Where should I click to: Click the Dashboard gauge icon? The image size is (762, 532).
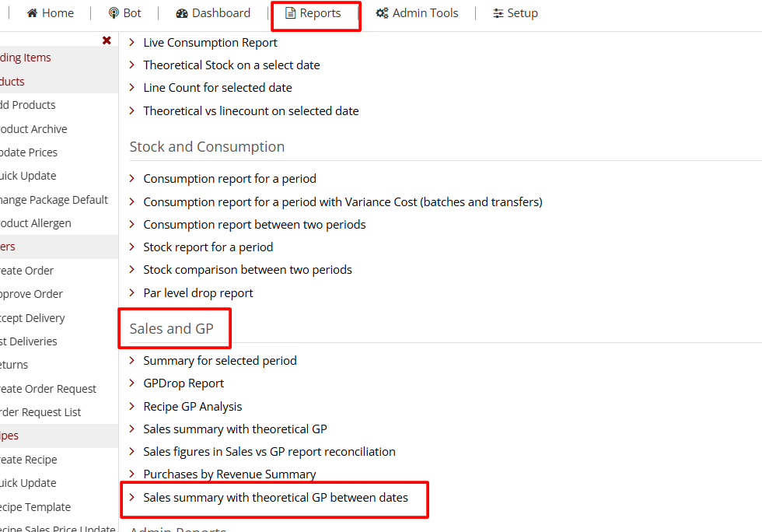point(182,13)
